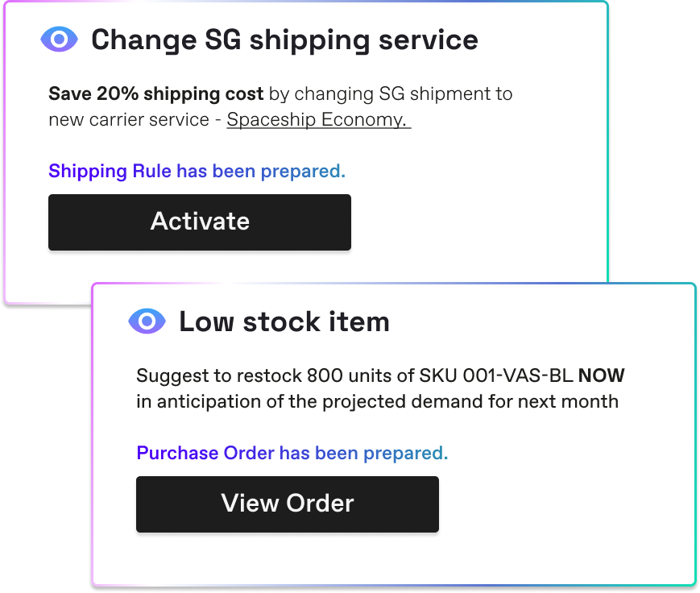Activate the prepared Shipping Rule
Screen dimensions: 700x593
coord(199,222)
